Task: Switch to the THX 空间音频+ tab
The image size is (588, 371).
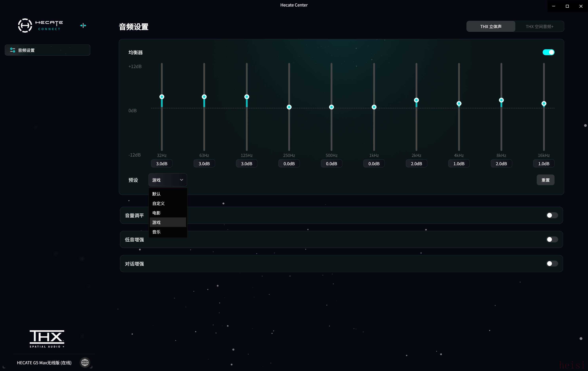Action: click(x=539, y=26)
